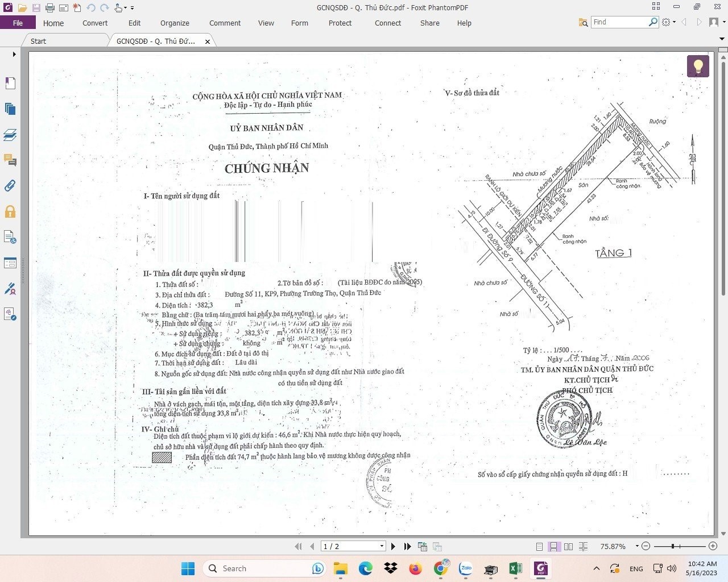This screenshot has width=728, height=582.
Task: Open the Bookmarks panel in sidebar
Action: (10, 84)
